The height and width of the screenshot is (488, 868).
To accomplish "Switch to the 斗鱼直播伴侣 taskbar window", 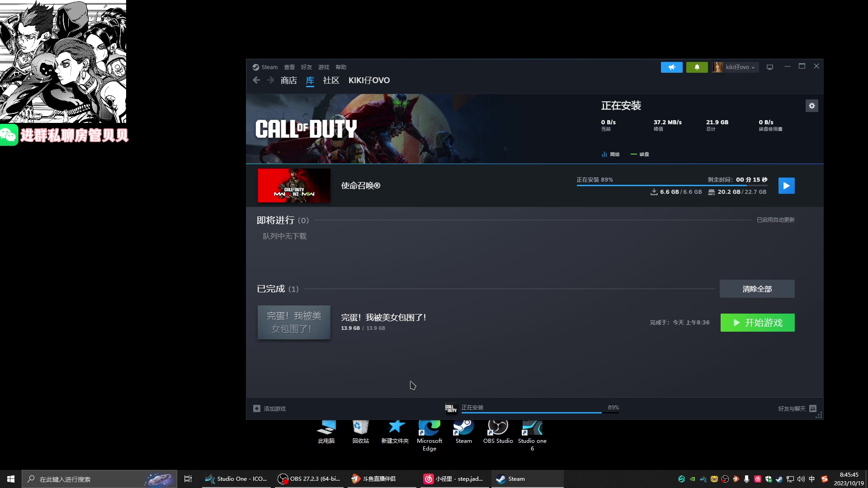I will pyautogui.click(x=382, y=479).
